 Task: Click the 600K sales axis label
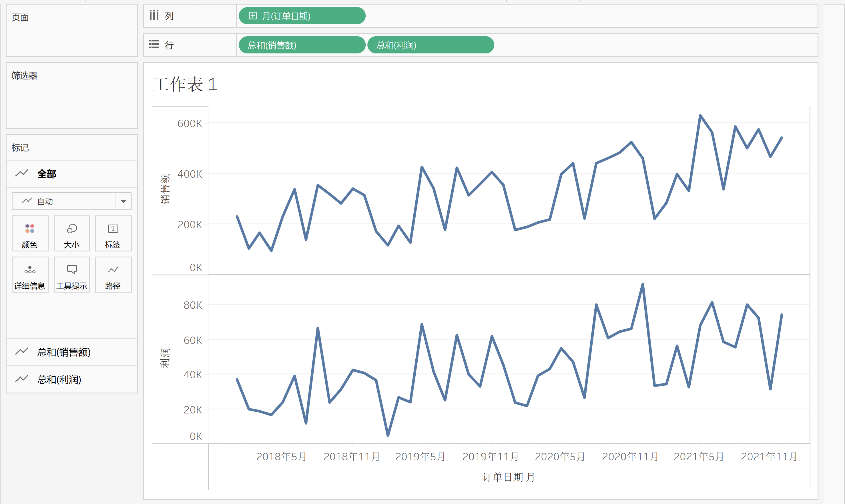point(190,124)
